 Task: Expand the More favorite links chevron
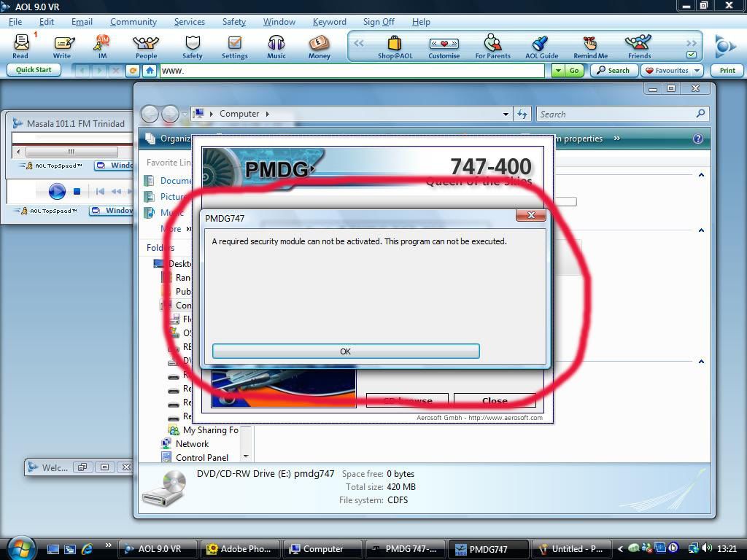(x=188, y=229)
